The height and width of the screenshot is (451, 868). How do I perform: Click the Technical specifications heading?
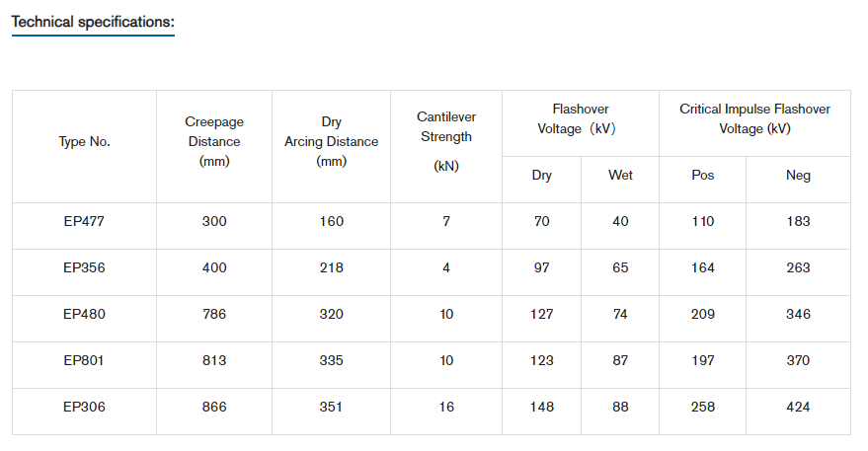92,22
